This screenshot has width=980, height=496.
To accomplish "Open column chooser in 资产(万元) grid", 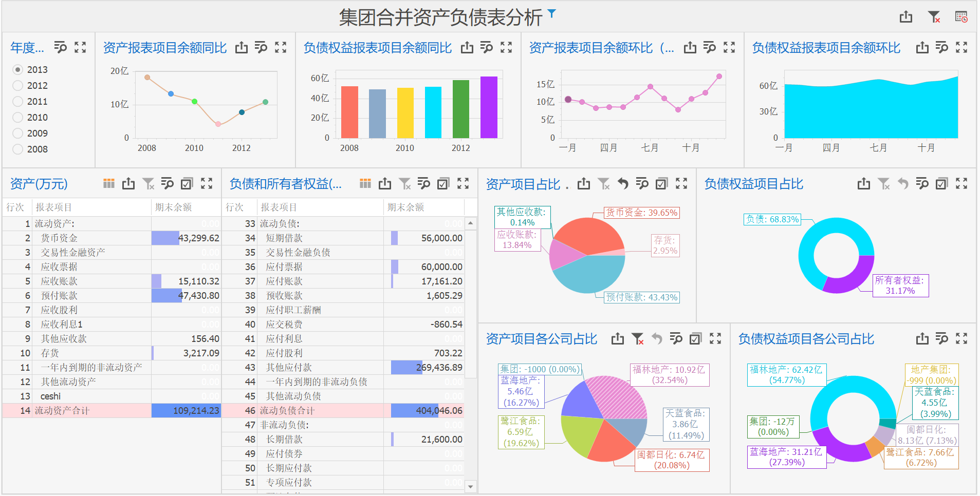I will 109,183.
